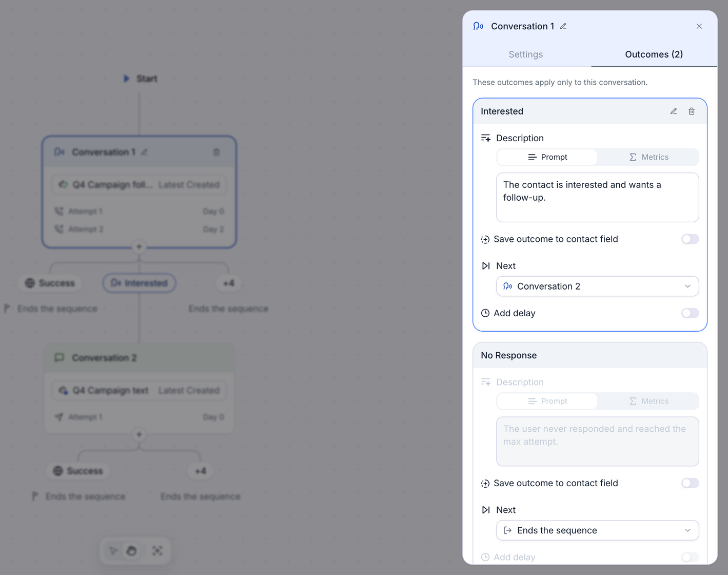Click the No Response prompt text box

coord(598,442)
